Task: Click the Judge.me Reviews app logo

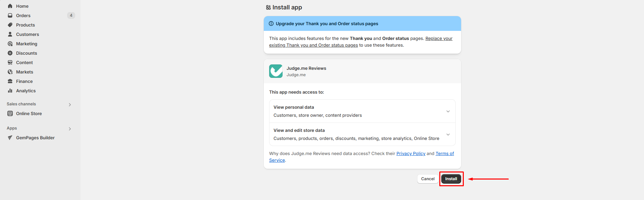Action: click(276, 71)
